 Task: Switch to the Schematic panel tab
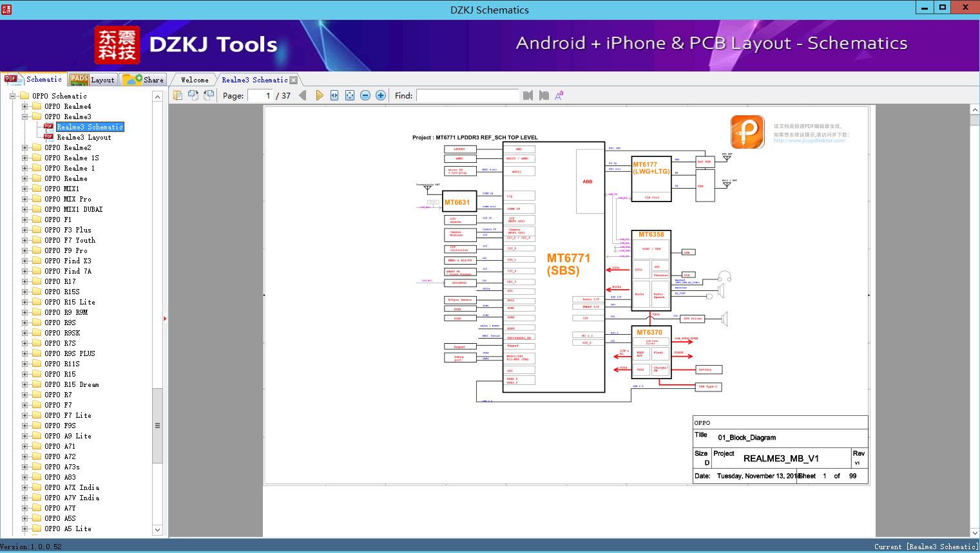34,79
